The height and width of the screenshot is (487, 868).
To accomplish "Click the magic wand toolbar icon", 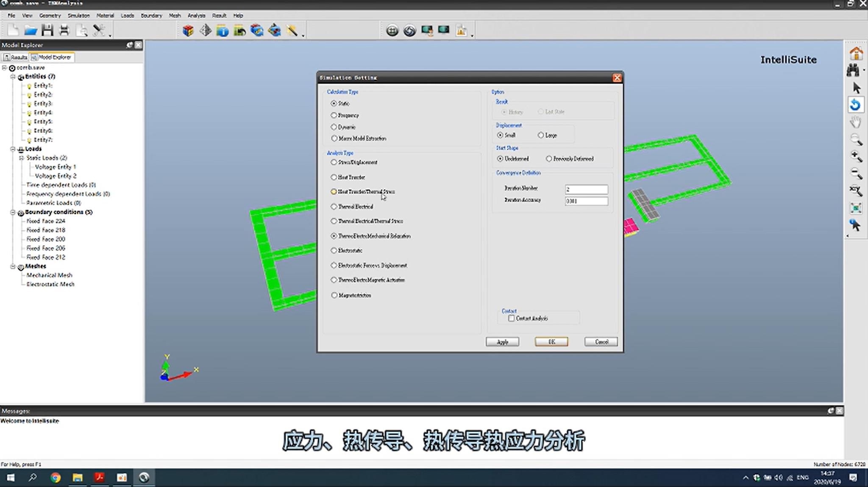I will tap(292, 31).
